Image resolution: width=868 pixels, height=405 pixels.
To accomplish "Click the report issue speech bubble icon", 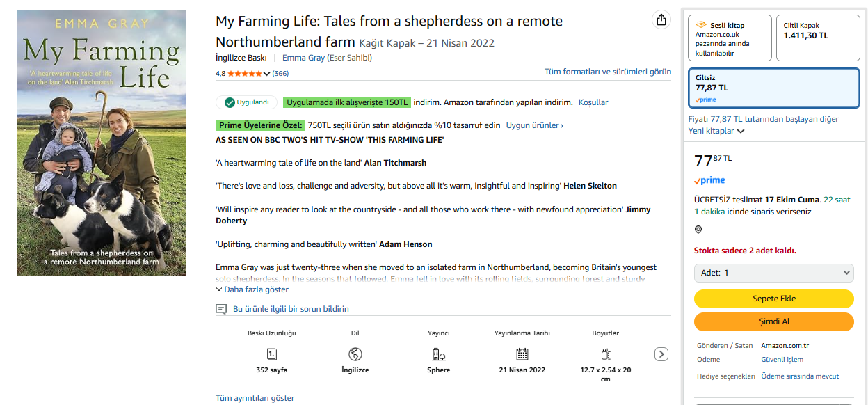I will [x=221, y=309].
